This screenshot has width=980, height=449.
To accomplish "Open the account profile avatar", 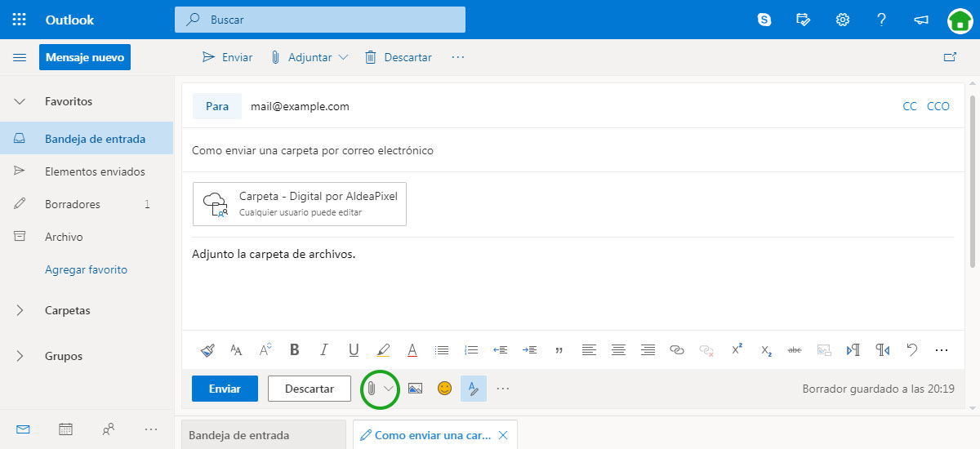I will coord(960,20).
